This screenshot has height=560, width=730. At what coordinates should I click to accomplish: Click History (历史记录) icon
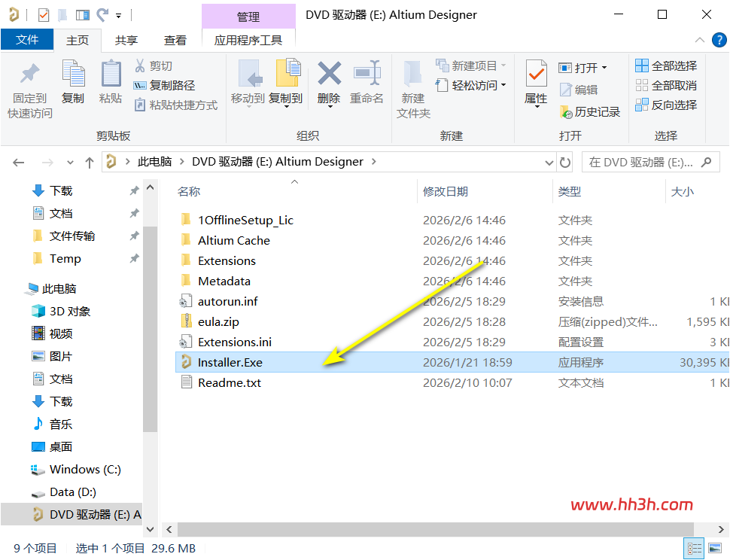click(x=567, y=112)
